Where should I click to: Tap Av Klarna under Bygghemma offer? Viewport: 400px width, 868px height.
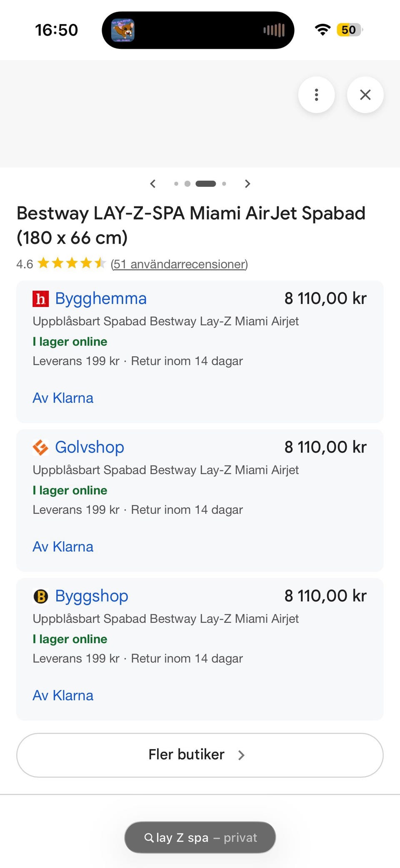point(63,398)
